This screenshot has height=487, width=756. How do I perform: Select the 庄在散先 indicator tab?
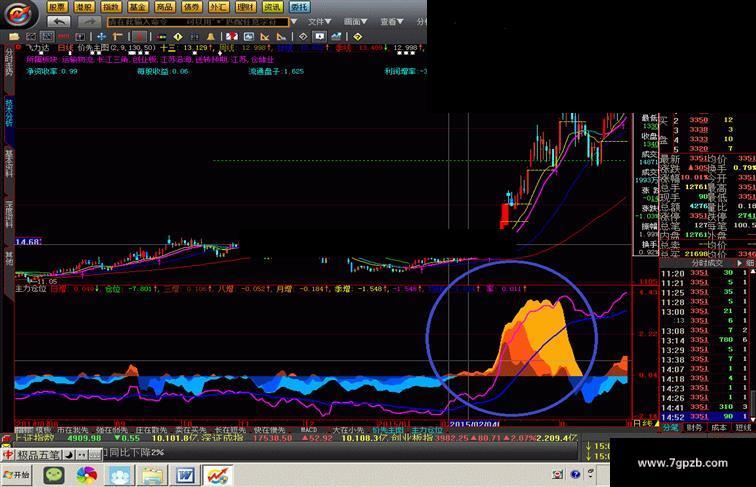(x=151, y=430)
